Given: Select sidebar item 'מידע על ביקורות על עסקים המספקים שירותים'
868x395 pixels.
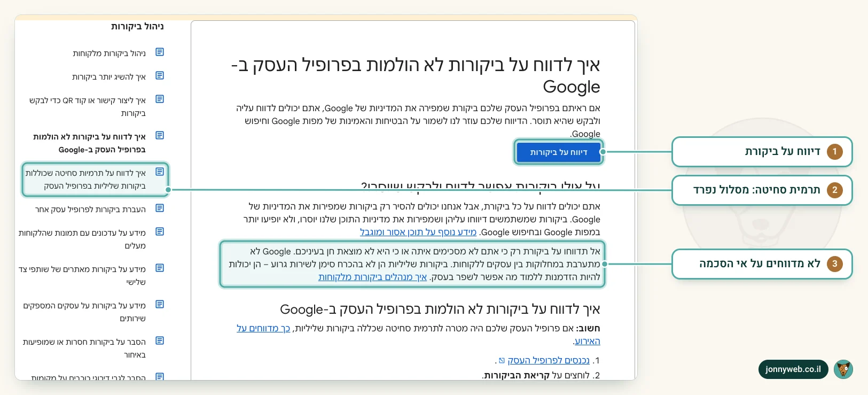Looking at the screenshot, I should 84,312.
